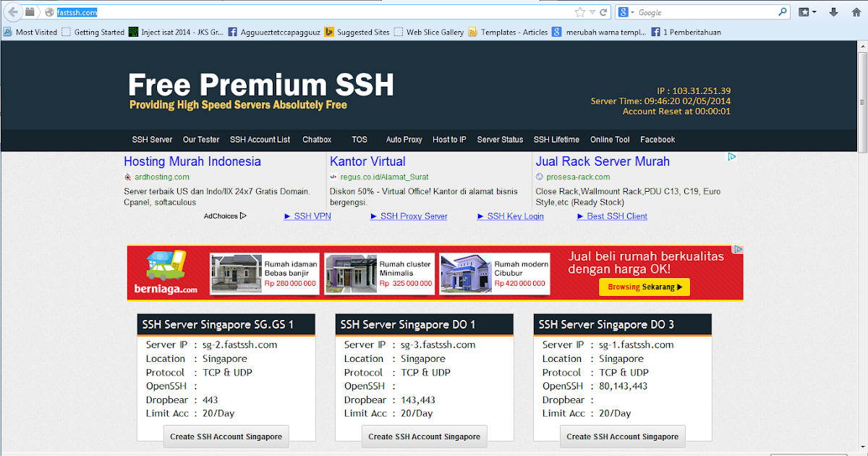The height and width of the screenshot is (456, 868).
Task: Open the Templates - Articles feed bookmark
Action: (508, 32)
